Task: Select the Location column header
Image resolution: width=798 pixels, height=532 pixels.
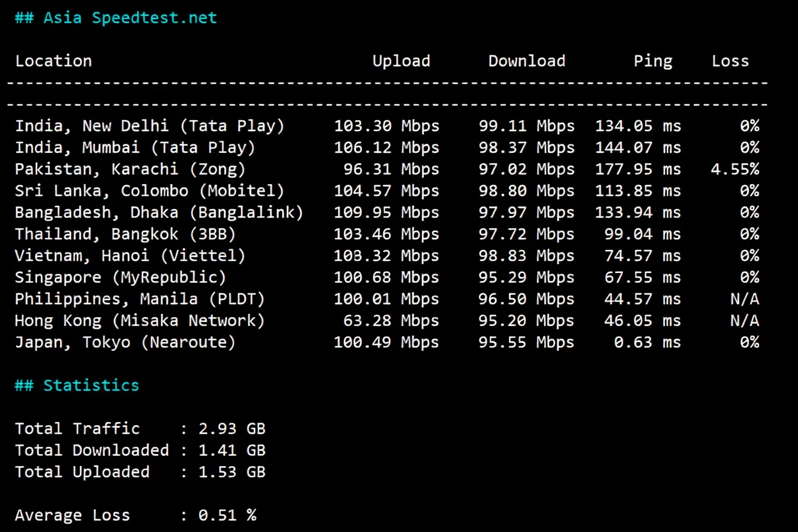Action: click(54, 61)
